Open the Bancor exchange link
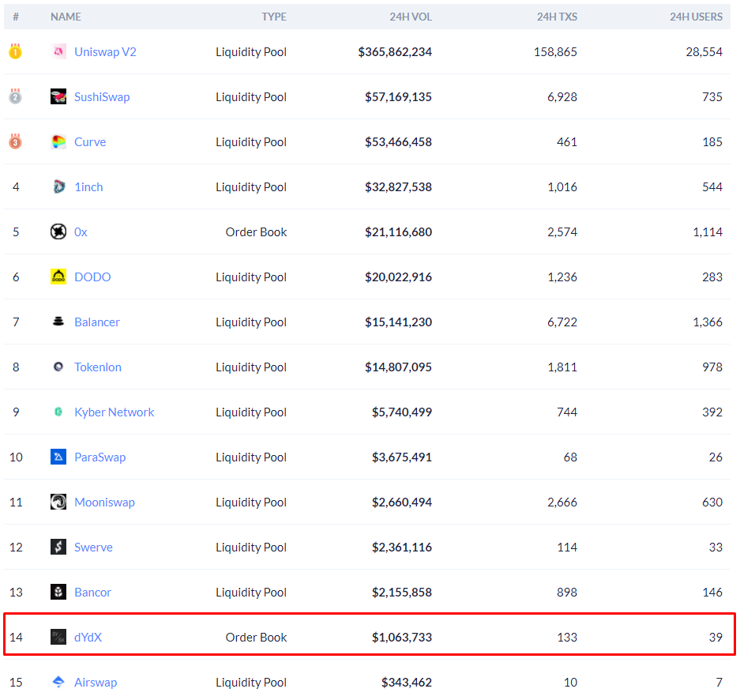The height and width of the screenshot is (700, 740). tap(92, 592)
